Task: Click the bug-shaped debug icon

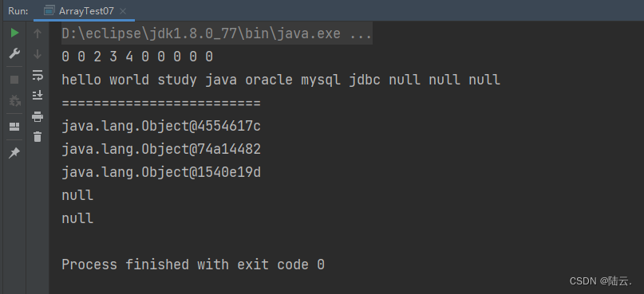Action: [x=14, y=100]
